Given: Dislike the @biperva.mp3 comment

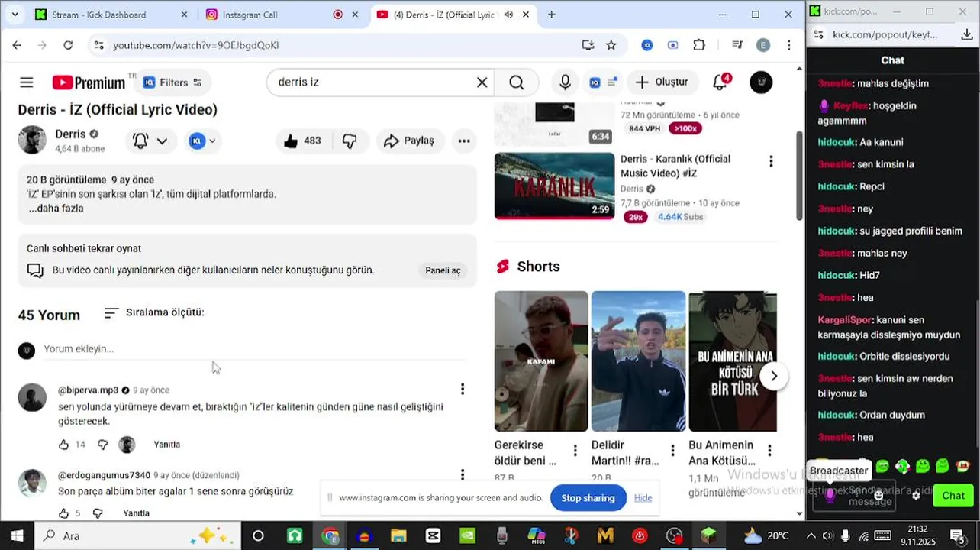Looking at the screenshot, I should point(103,445).
